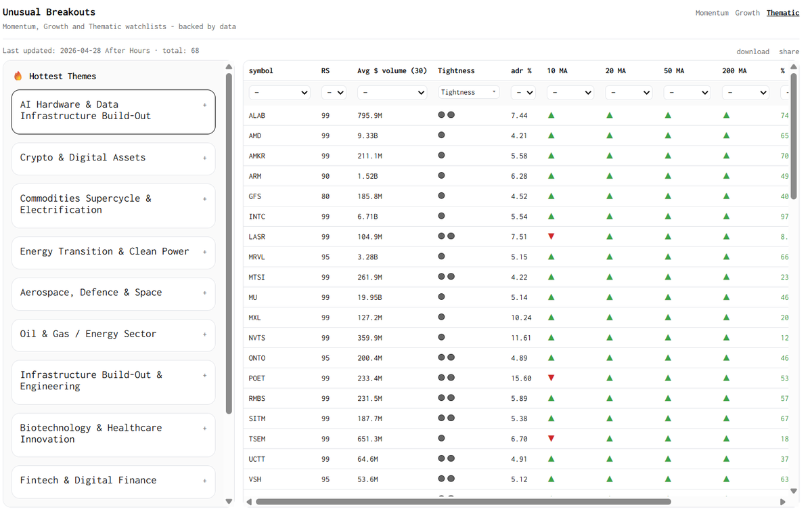This screenshot has height=520, width=812.
Task: Click the ALAB symbol cell
Action: [257, 116]
